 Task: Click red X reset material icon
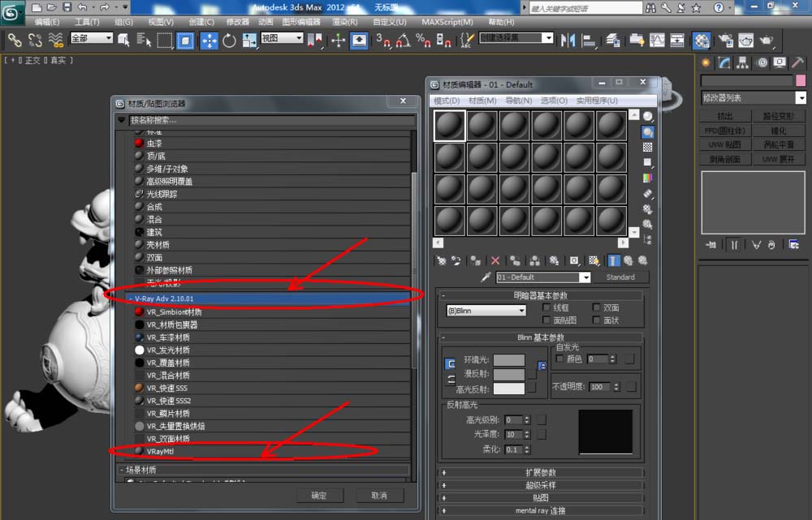click(x=495, y=260)
